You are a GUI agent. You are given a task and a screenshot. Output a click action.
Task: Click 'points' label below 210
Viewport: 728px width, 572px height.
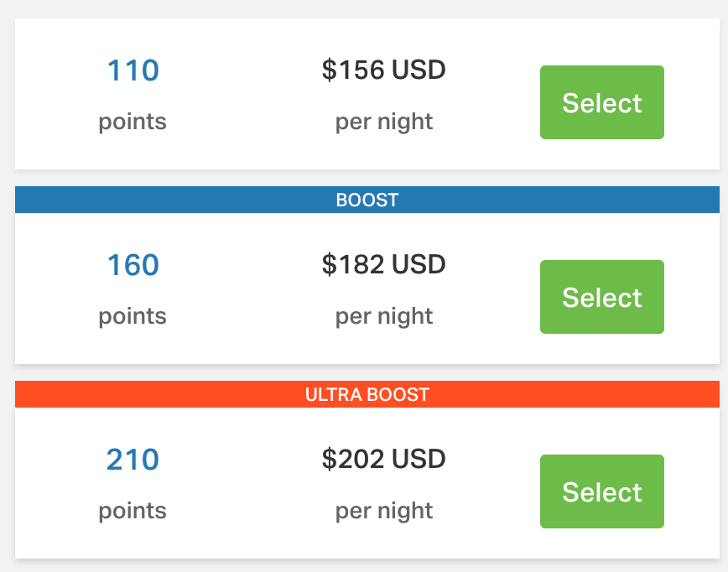click(x=132, y=511)
